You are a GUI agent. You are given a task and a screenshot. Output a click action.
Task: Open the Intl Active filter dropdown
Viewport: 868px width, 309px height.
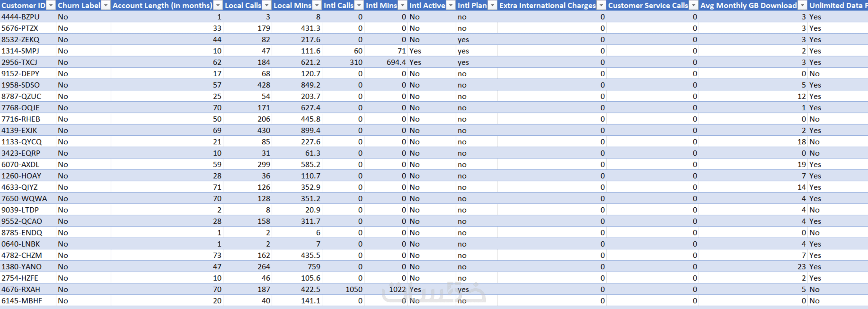[x=451, y=5]
